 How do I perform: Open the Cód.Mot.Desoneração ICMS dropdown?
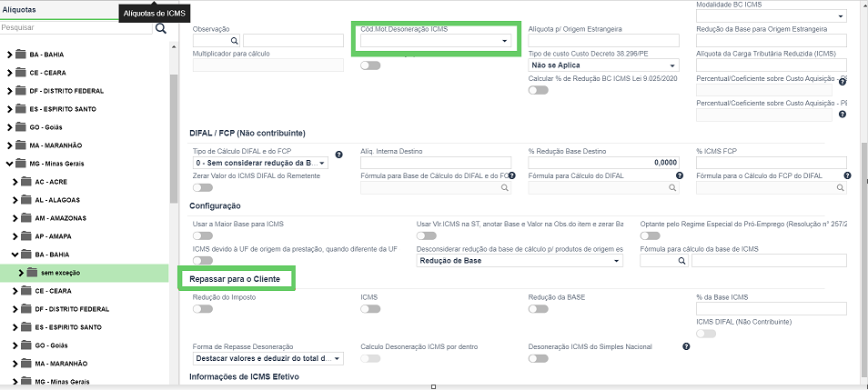[436, 40]
